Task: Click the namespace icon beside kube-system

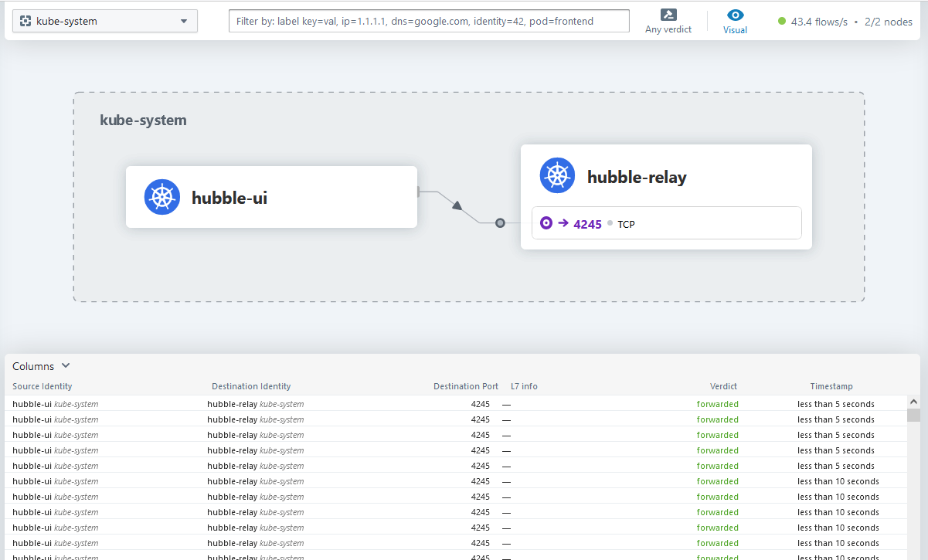Action: pos(25,22)
